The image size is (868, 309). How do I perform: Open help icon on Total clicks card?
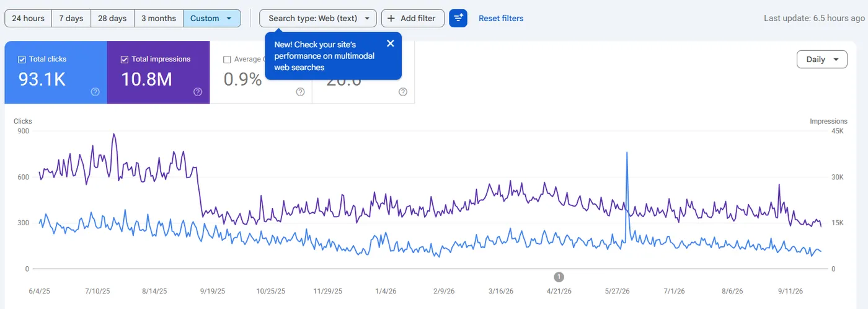[95, 92]
